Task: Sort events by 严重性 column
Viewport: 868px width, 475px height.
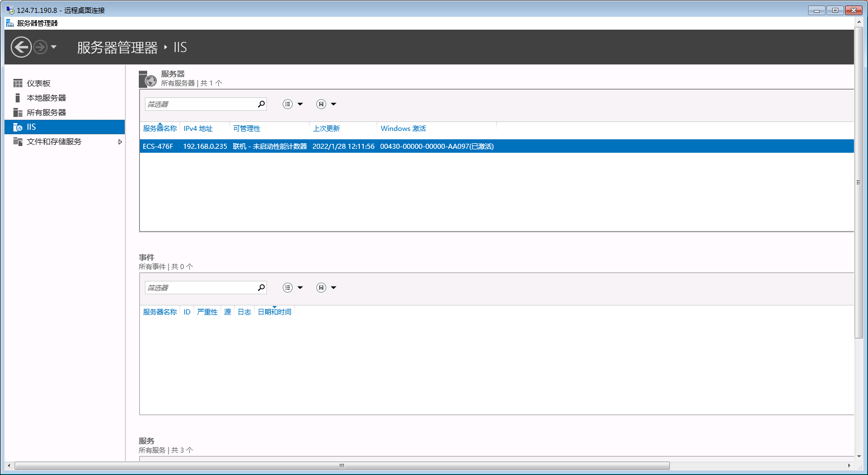Action: point(207,312)
